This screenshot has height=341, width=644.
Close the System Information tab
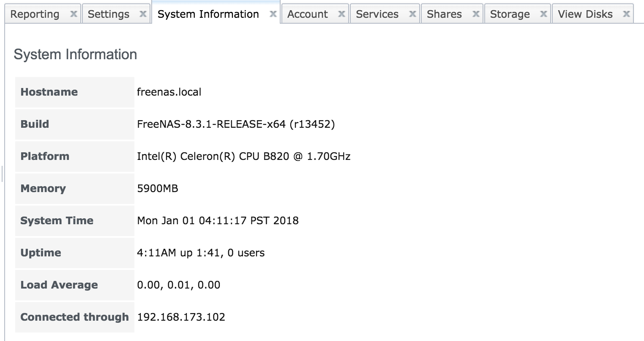(x=273, y=14)
